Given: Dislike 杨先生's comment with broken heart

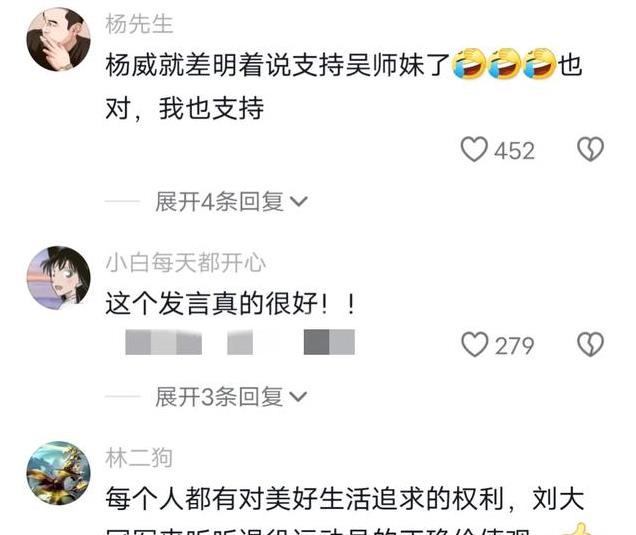Looking at the screenshot, I should (x=590, y=149).
